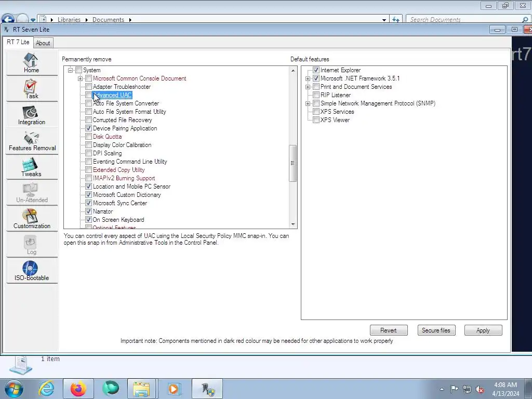
Task: Click the Apply button
Action: (483, 330)
